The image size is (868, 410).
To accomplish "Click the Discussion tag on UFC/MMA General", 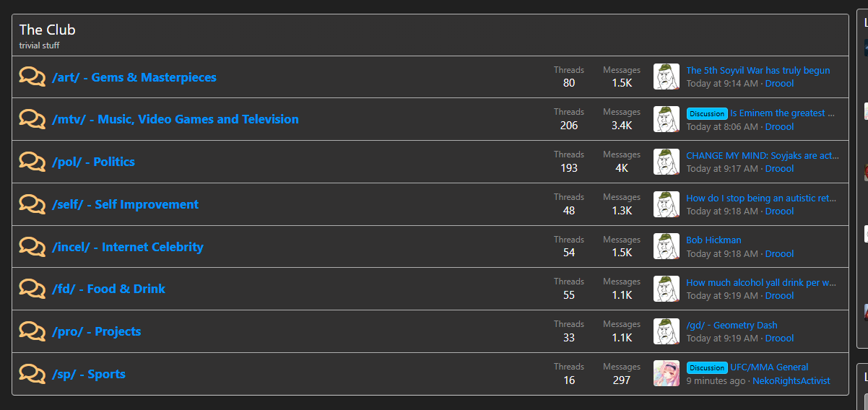I will [706, 367].
